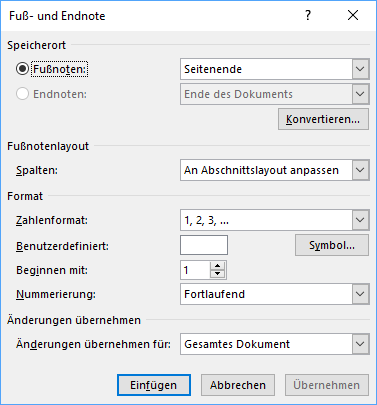Click the Konvertieren button
Image resolution: width=377 pixels, height=405 pixels.
pyautogui.click(x=323, y=119)
